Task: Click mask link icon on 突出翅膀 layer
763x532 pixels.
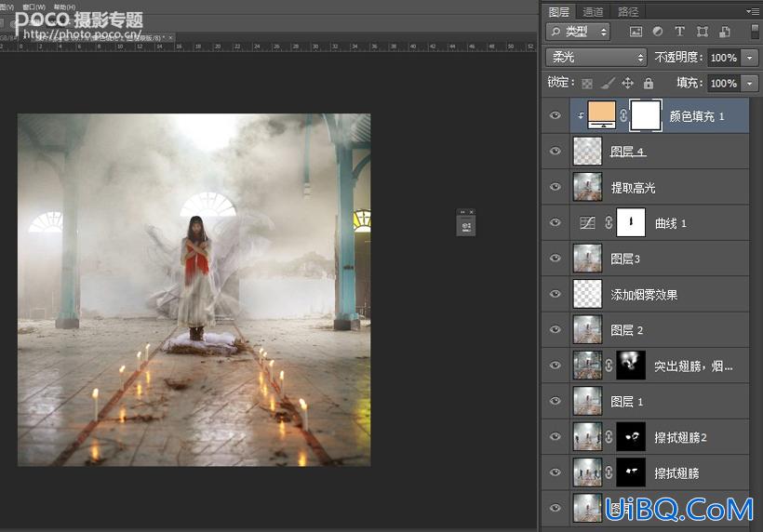Action: (x=609, y=366)
